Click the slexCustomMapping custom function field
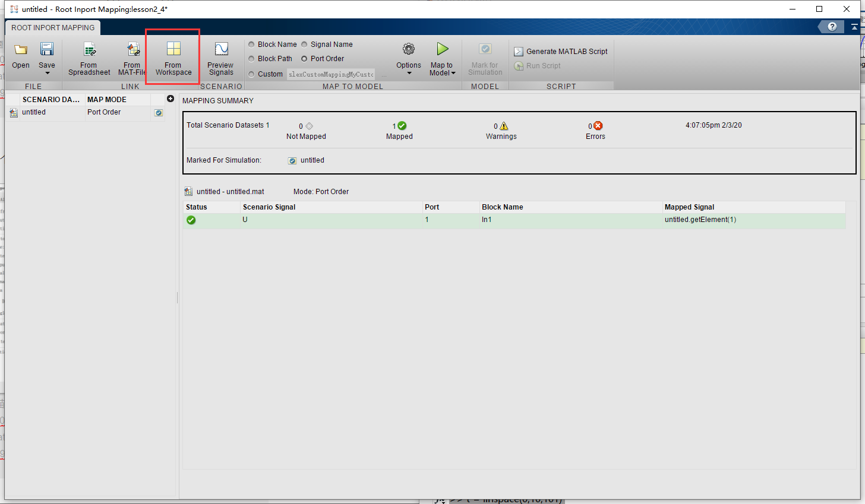This screenshot has width=865, height=504. pyautogui.click(x=330, y=74)
